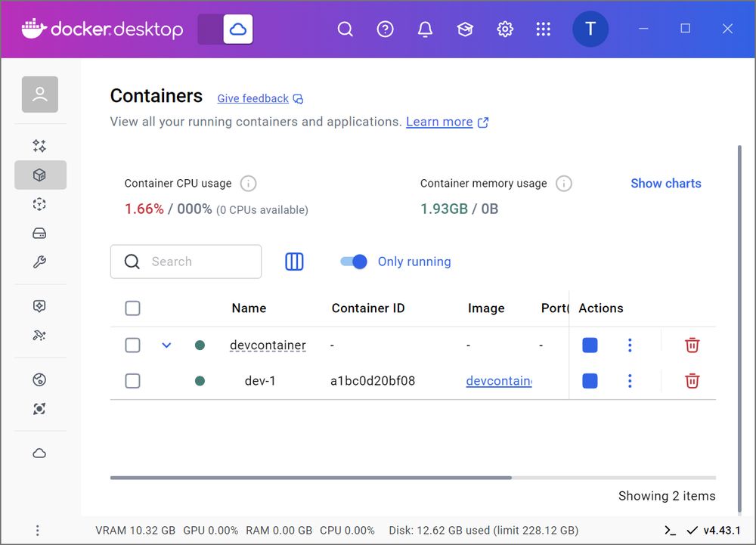Image resolution: width=756 pixels, height=545 pixels.
Task: Click the VRAM 10.32 GB status entry
Action: click(135, 531)
